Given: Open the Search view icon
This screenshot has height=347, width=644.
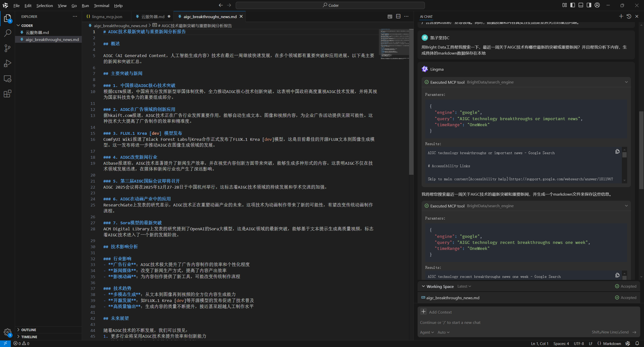Looking at the screenshot, I should tap(8, 33).
